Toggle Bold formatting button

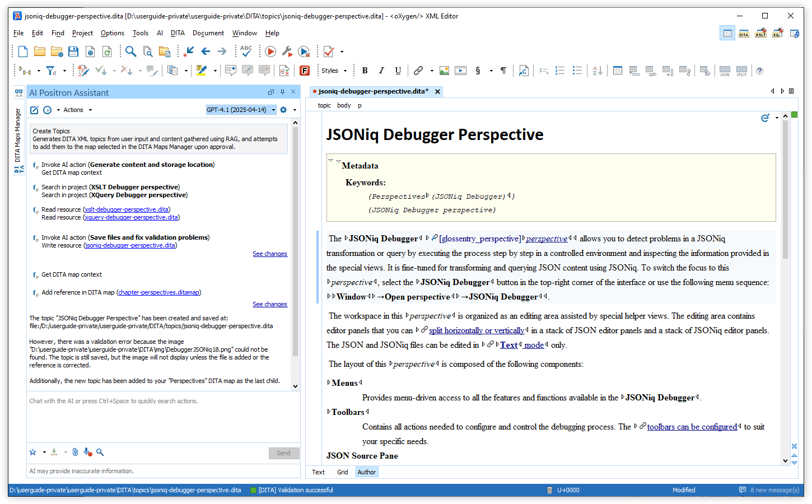pyautogui.click(x=365, y=71)
